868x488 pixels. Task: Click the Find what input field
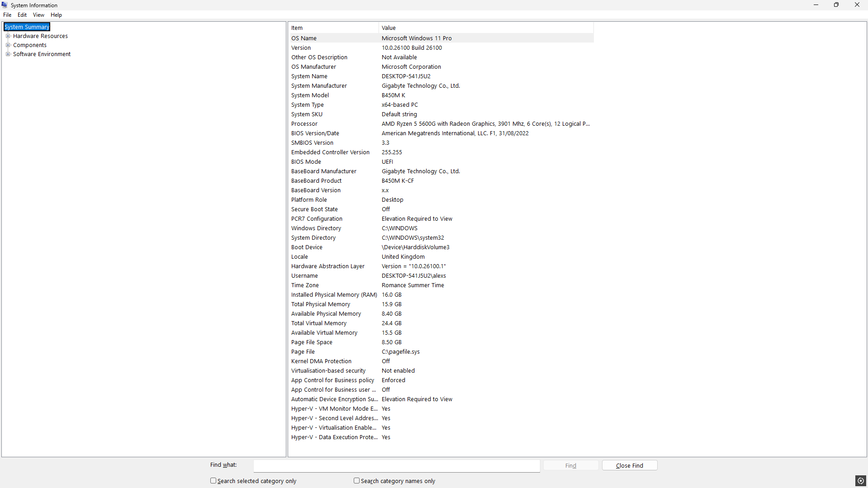tap(397, 465)
